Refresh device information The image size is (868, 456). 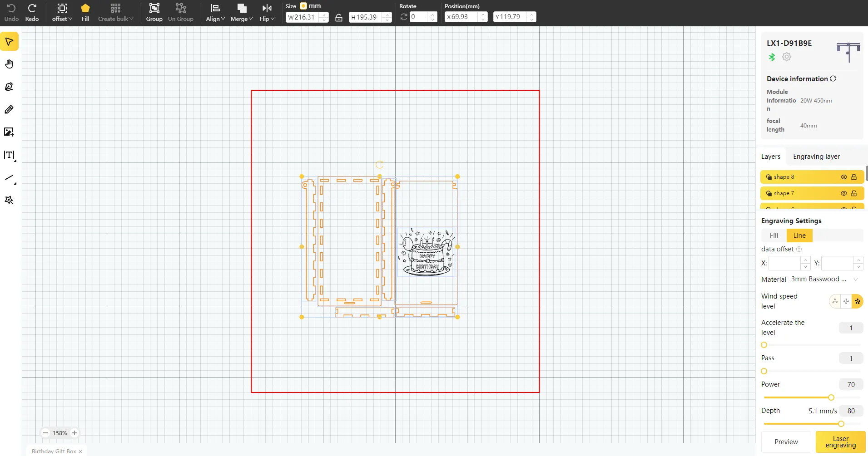coord(833,78)
